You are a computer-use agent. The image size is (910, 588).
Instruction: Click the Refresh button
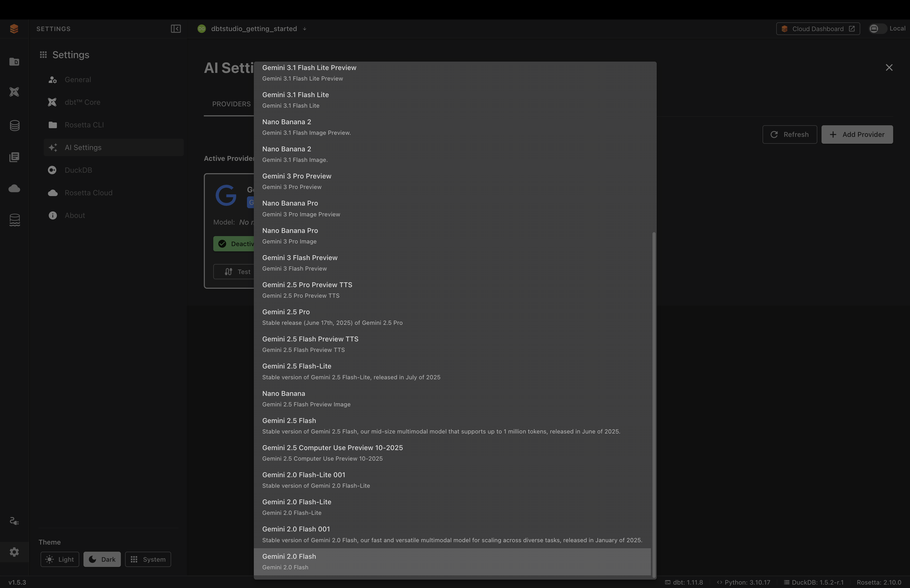point(790,134)
